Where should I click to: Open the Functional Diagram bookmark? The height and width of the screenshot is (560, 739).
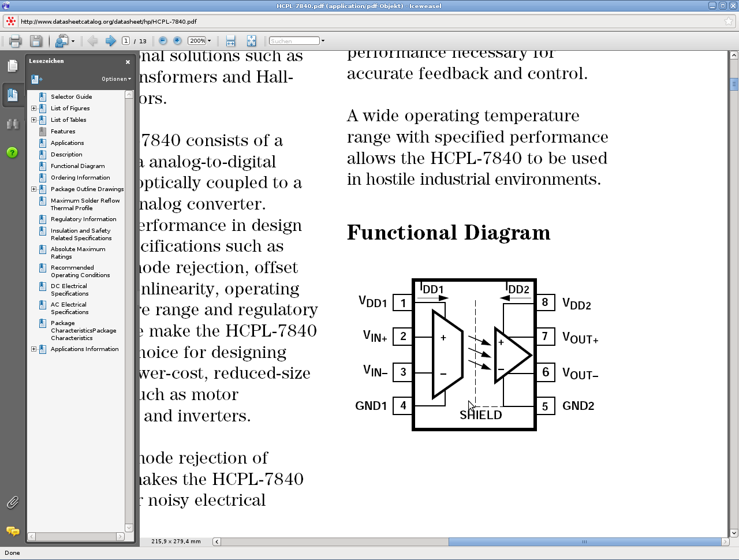click(77, 166)
